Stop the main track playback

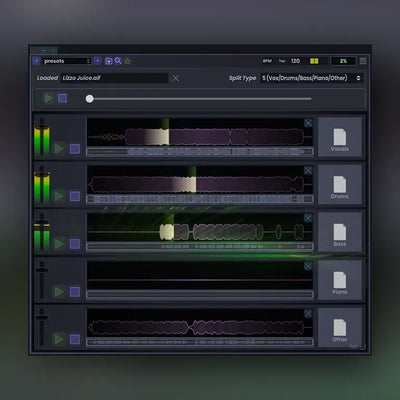pyautogui.click(x=62, y=98)
